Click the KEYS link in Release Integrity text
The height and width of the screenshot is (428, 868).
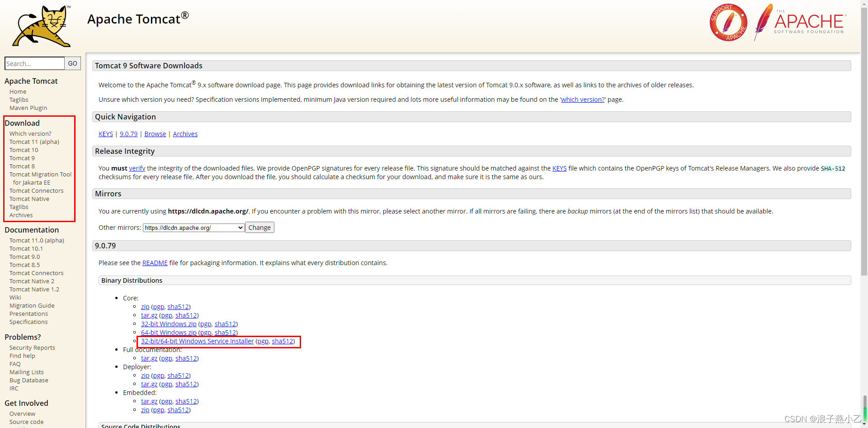[x=559, y=168]
